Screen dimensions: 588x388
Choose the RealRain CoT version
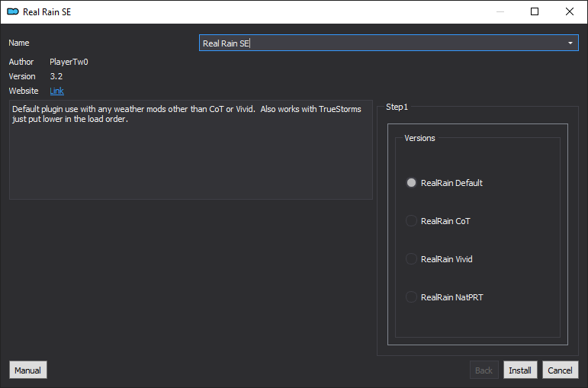pos(438,221)
